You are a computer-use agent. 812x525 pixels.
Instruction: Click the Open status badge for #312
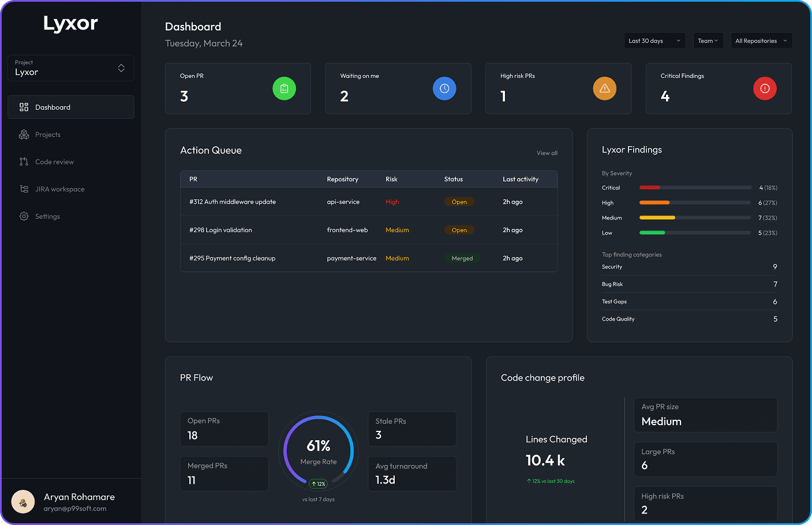click(459, 202)
